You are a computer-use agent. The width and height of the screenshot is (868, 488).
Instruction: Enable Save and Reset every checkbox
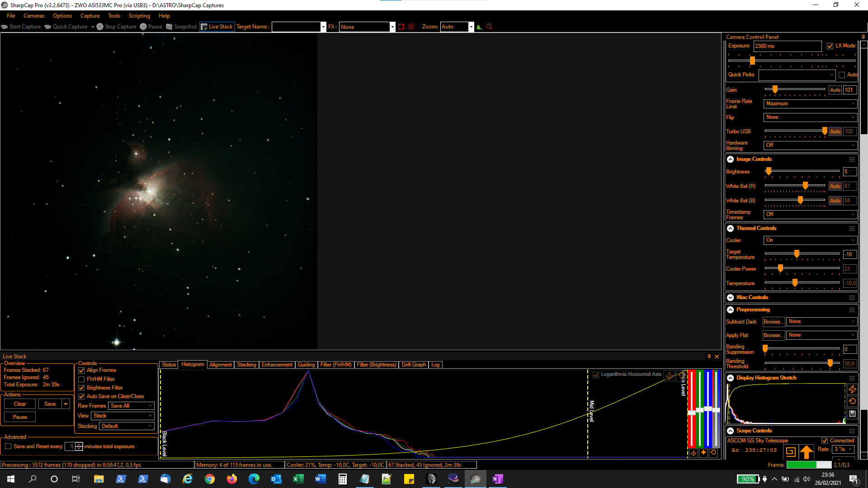8,446
